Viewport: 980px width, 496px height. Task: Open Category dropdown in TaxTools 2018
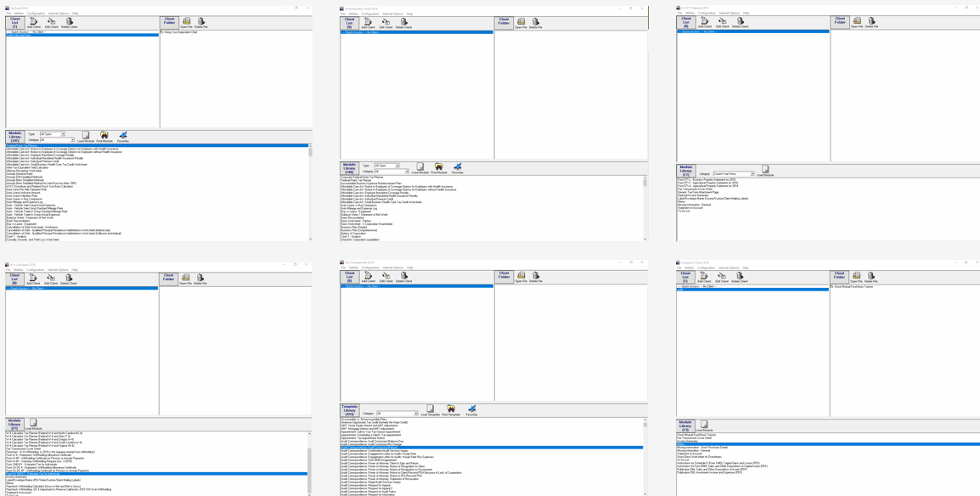coord(58,140)
